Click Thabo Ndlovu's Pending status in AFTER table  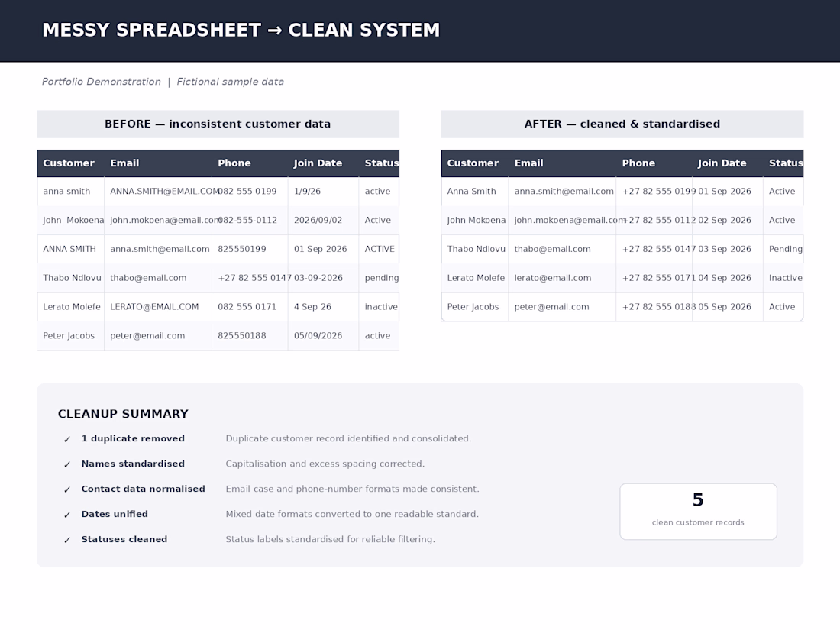click(x=785, y=249)
